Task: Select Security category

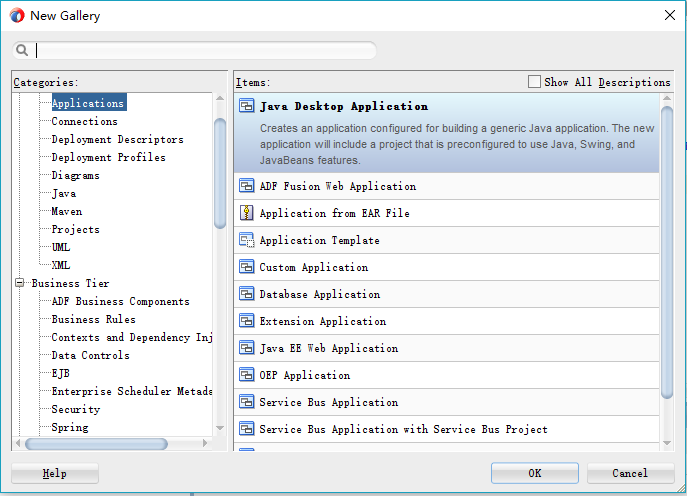Action: point(76,409)
